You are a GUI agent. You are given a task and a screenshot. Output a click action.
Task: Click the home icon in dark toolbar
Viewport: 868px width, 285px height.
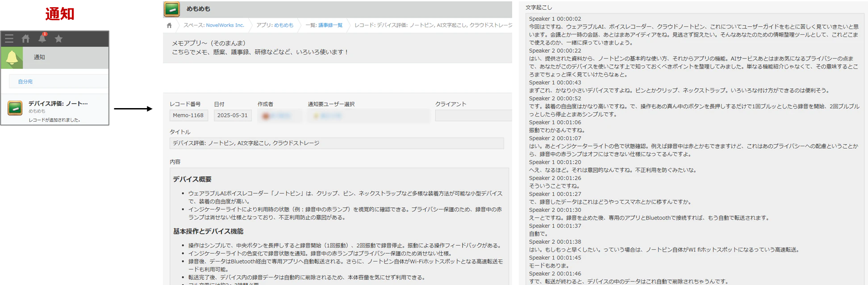tap(25, 39)
